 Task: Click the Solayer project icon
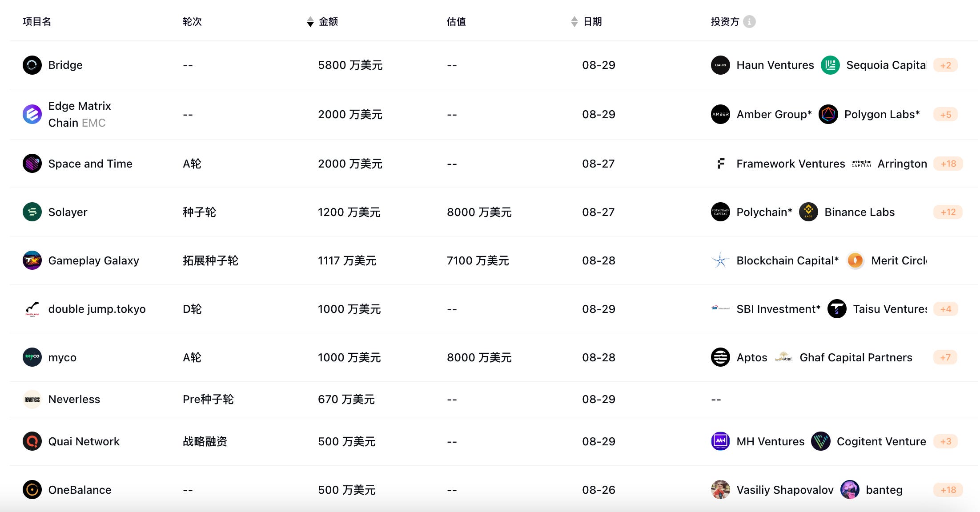pyautogui.click(x=32, y=212)
